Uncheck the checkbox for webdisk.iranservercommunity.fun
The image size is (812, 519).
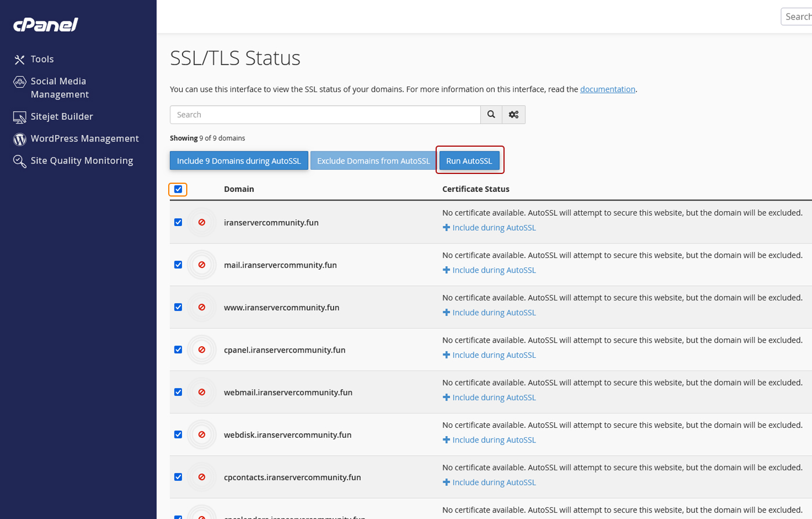[177, 434]
